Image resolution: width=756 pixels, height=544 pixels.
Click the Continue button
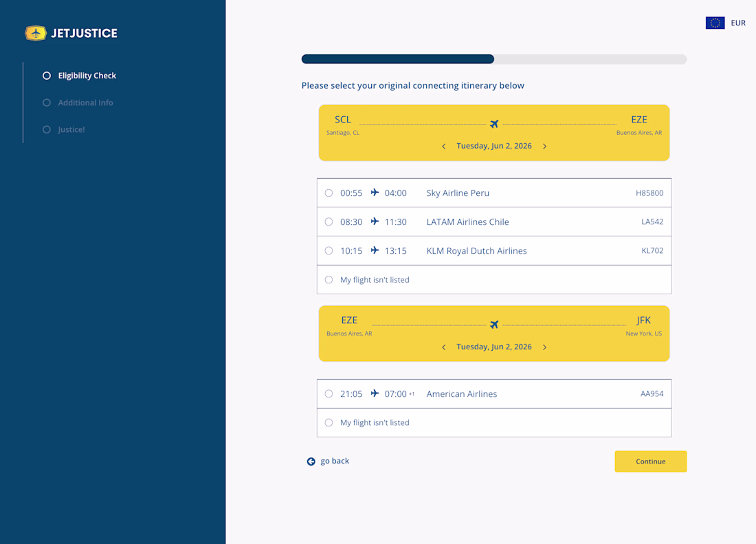coord(650,461)
